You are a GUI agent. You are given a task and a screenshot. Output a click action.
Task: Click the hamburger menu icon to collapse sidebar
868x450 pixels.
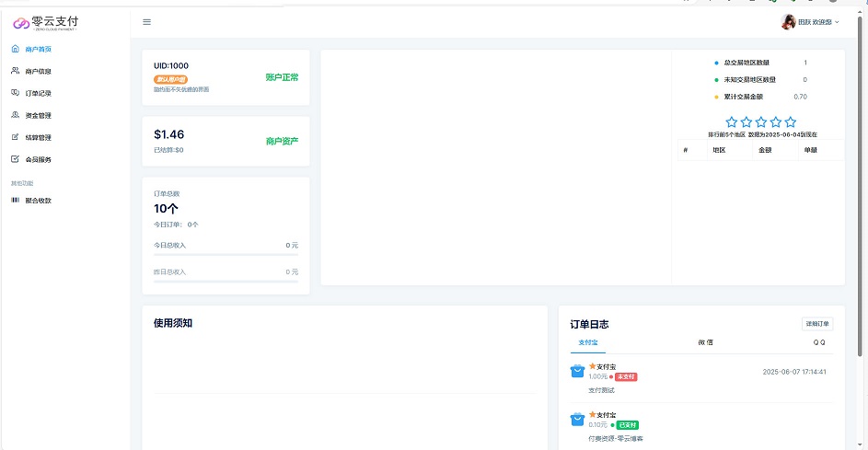pyautogui.click(x=147, y=21)
